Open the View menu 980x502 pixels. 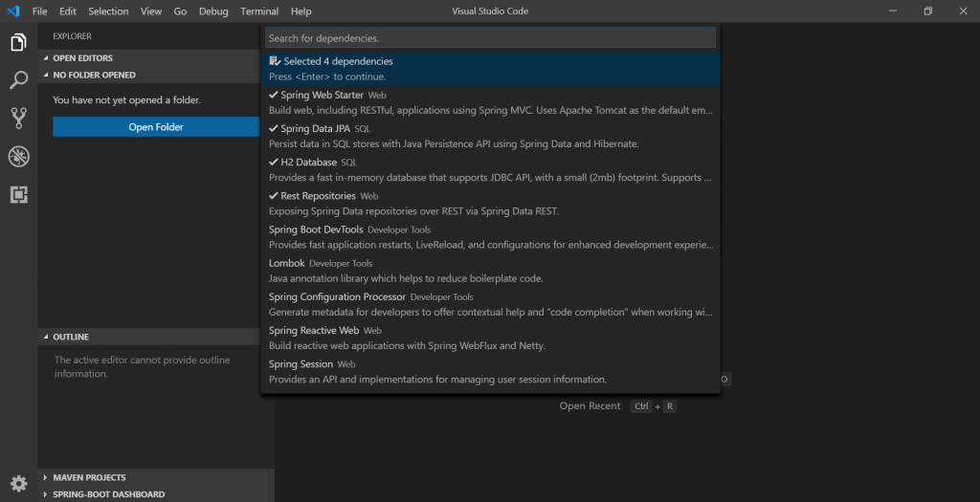[x=151, y=11]
